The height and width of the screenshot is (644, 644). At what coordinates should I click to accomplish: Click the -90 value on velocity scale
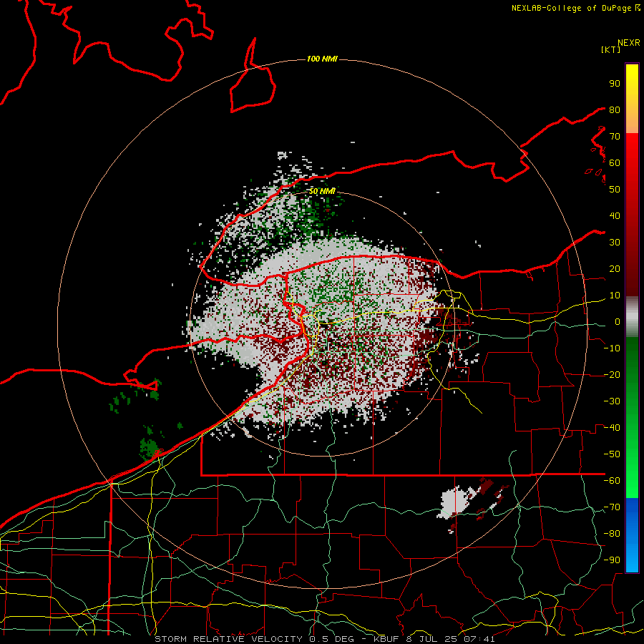click(x=612, y=560)
